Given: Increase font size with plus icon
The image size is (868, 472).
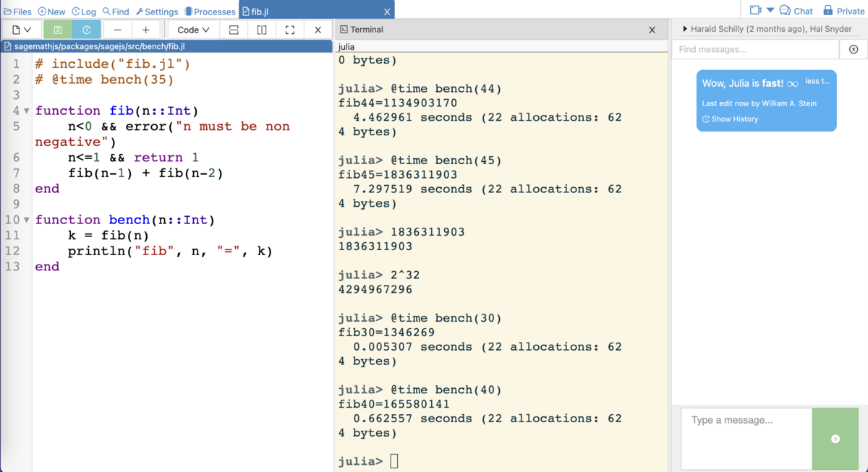Looking at the screenshot, I should 145,30.
